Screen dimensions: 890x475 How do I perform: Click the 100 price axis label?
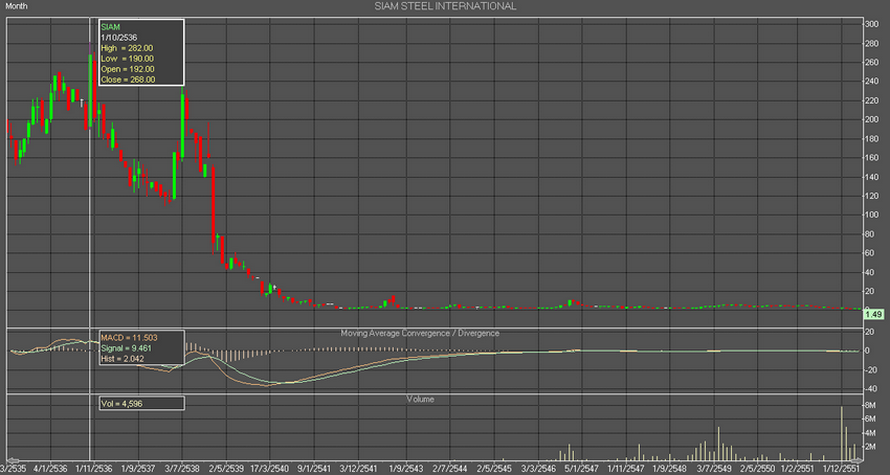click(872, 215)
